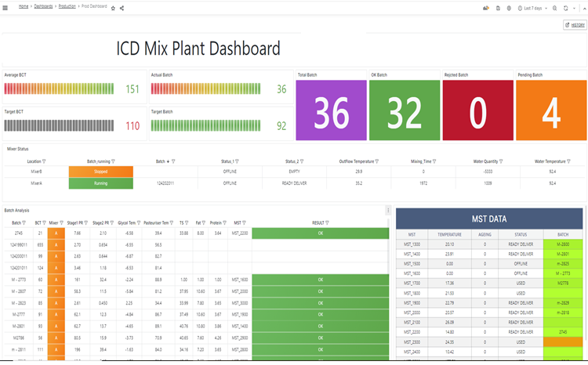The image size is (588, 365).
Task: Click the save dashboard icon
Action: click(498, 8)
